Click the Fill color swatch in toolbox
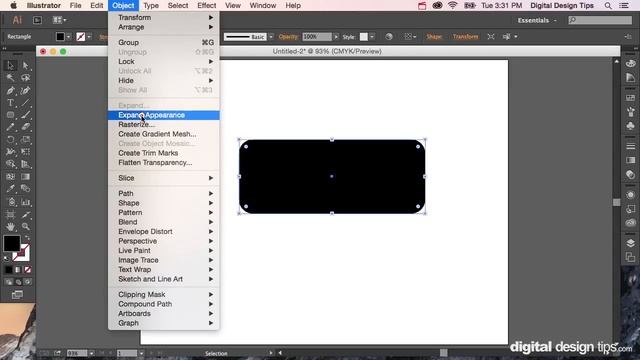Viewport: 640px width, 360px height. 11,243
